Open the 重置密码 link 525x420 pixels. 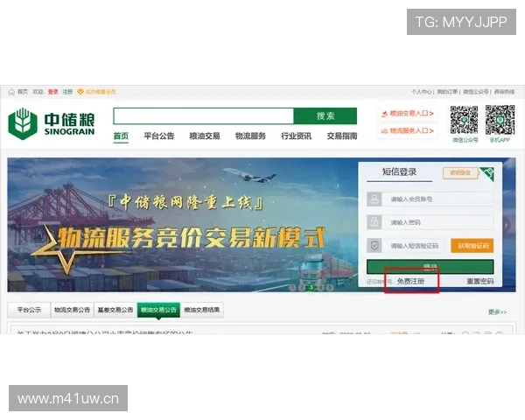(480, 282)
